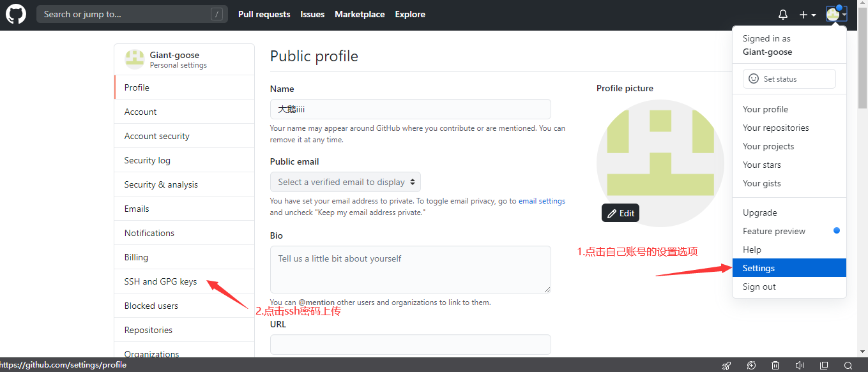Viewport: 868px width, 372px height.
Task: Click the Edit profile picture button
Action: tap(620, 213)
